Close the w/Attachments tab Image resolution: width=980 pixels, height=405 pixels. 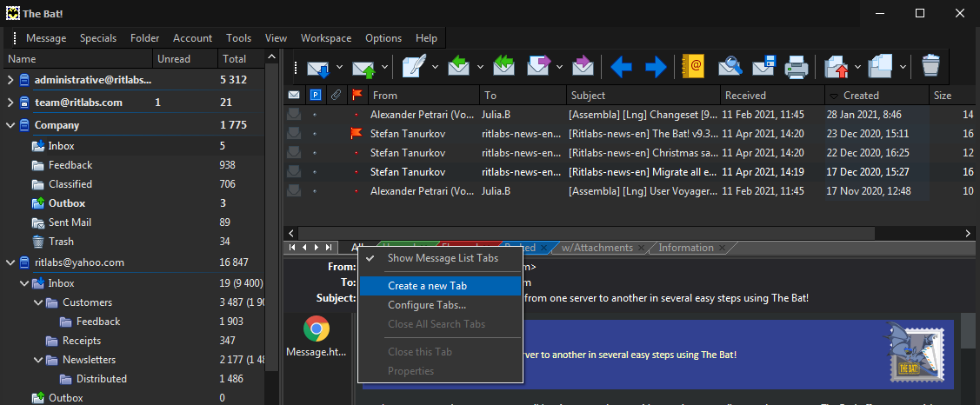[x=641, y=248]
